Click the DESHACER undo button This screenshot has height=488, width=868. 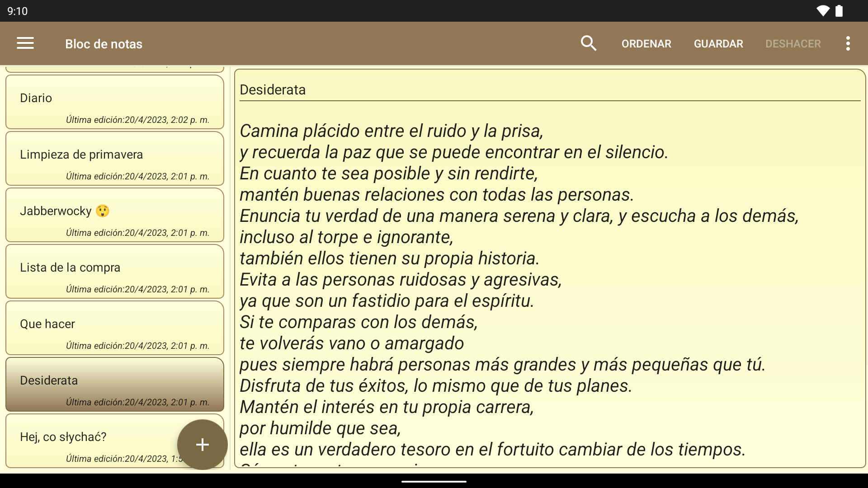click(x=793, y=44)
